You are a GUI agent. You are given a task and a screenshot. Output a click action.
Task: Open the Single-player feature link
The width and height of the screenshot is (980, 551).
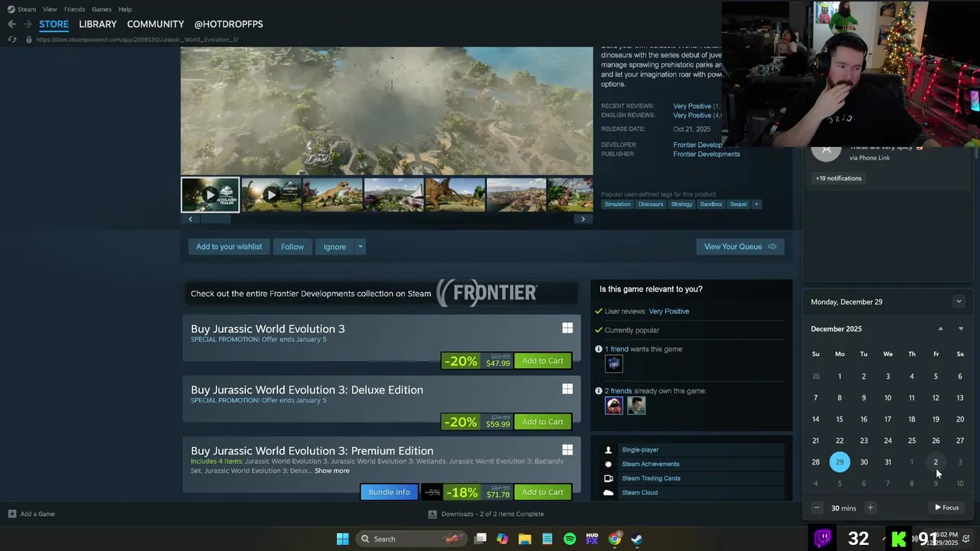640,450
